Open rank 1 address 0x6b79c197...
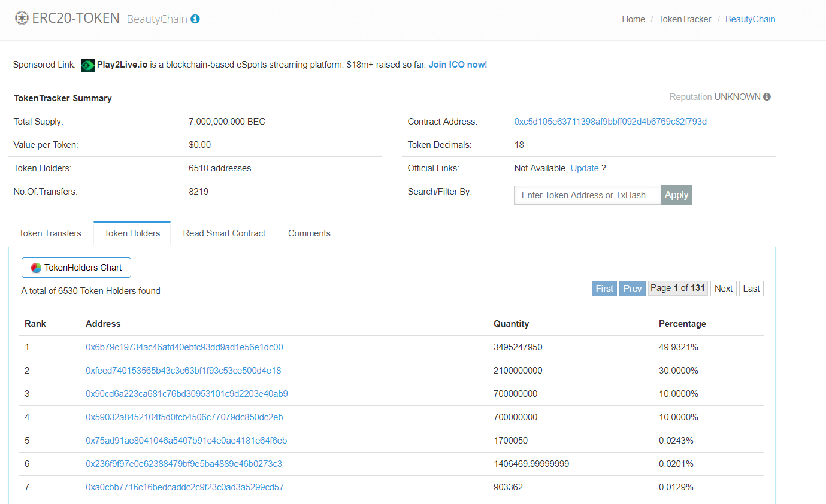Image resolution: width=826 pixels, height=504 pixels. click(184, 347)
